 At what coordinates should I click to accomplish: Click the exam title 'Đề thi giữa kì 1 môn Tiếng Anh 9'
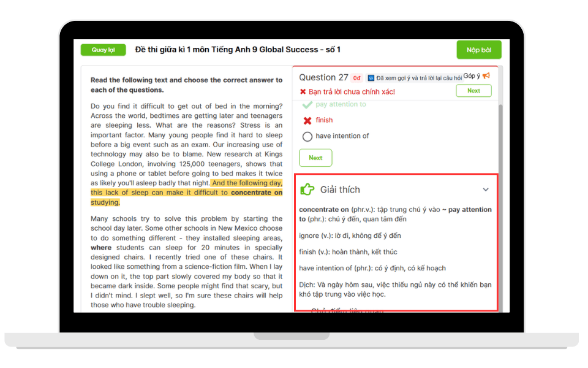[x=238, y=50]
